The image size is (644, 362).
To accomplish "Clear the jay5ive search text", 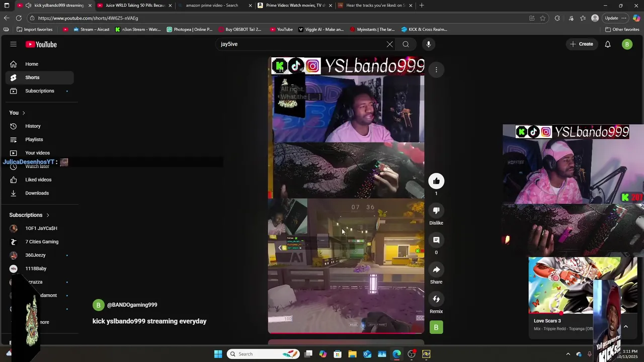I will tap(389, 44).
